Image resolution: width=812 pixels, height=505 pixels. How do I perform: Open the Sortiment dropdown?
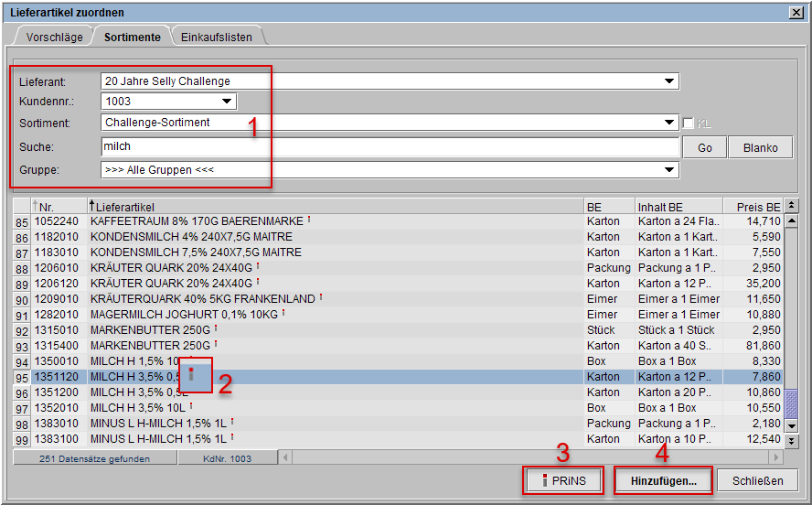(669, 123)
